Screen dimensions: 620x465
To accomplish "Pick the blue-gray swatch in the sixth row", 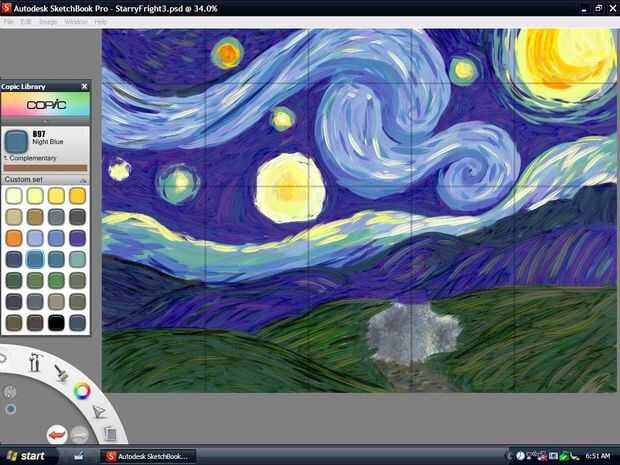I will pyautogui.click(x=35, y=302).
